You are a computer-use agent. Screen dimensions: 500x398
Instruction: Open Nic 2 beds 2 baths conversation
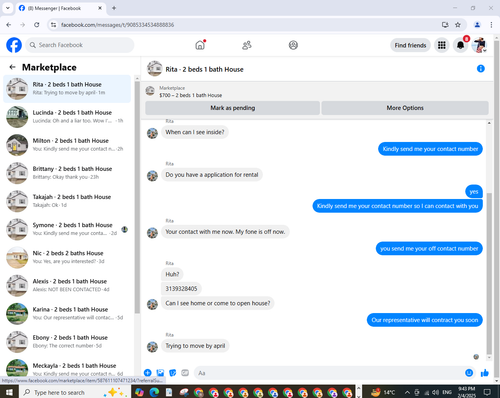tap(67, 257)
